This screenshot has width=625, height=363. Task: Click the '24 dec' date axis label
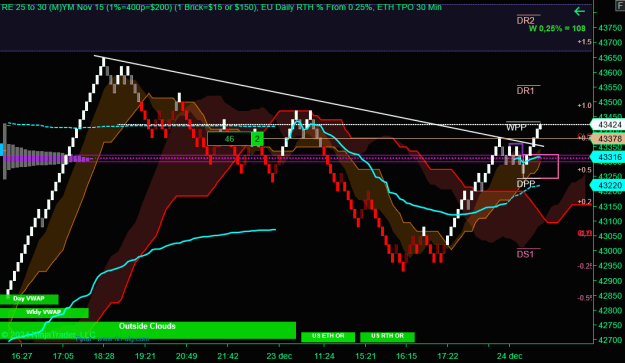pyautogui.click(x=509, y=356)
